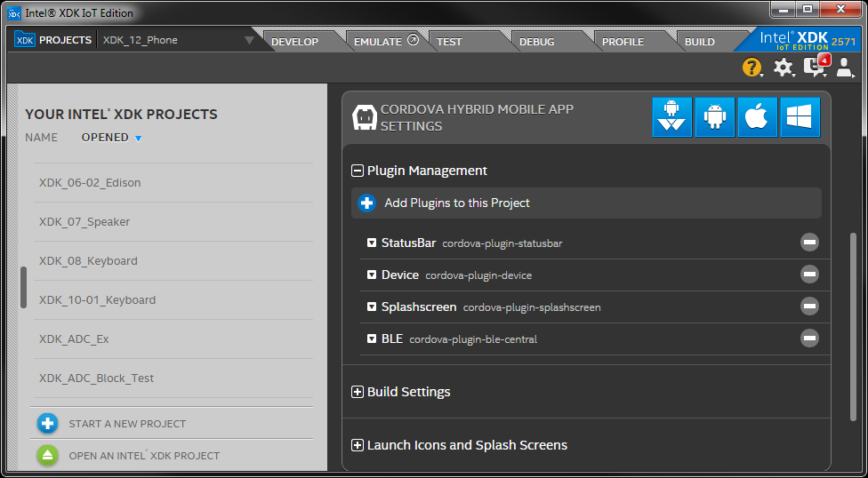This screenshot has width=868, height=478.
Task: Click the Open Project green eject icon
Action: coord(48,455)
